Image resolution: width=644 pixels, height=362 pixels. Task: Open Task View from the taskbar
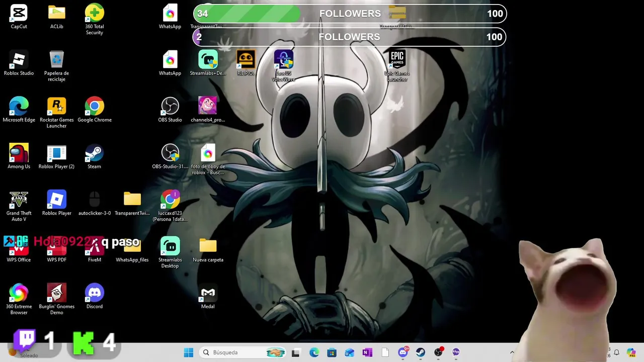(295, 352)
